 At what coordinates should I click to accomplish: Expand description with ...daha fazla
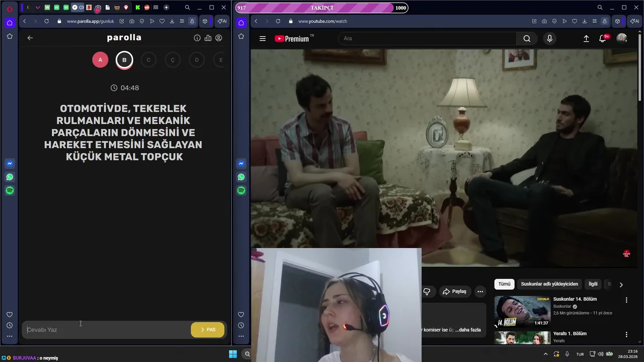468,330
